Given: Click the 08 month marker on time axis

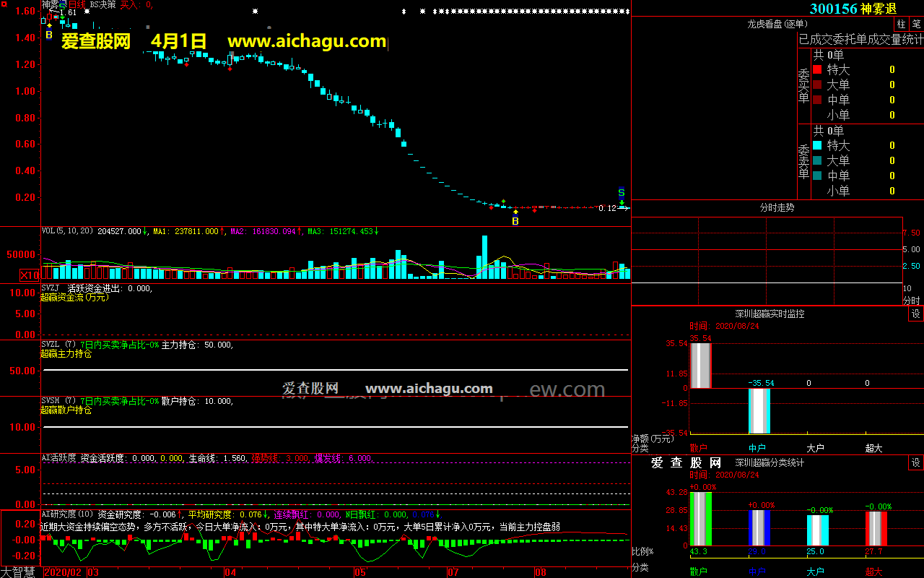Looking at the screenshot, I should (540, 572).
